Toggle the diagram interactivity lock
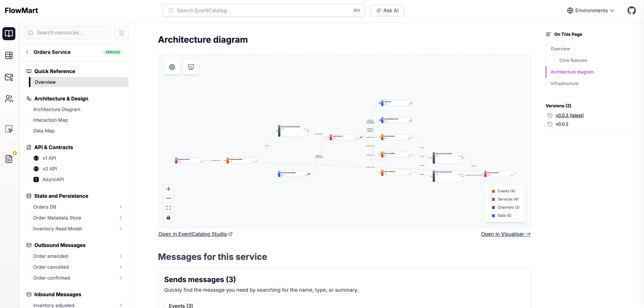The image size is (644, 308). click(169, 217)
